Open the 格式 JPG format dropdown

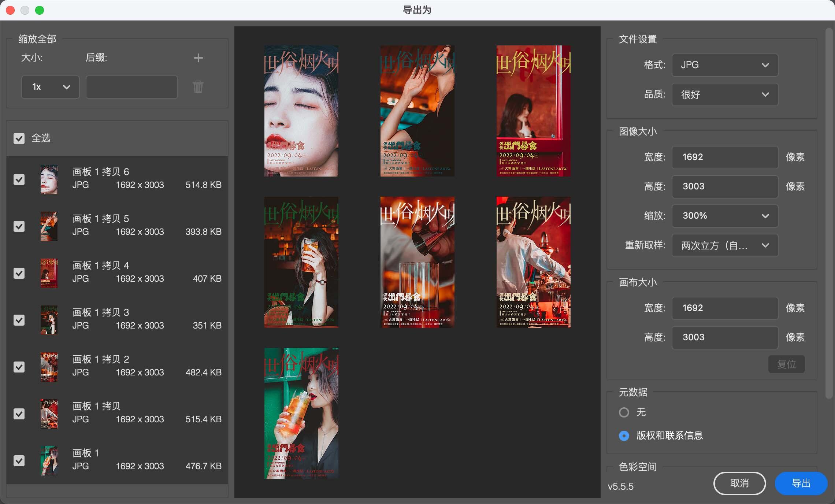click(x=724, y=65)
